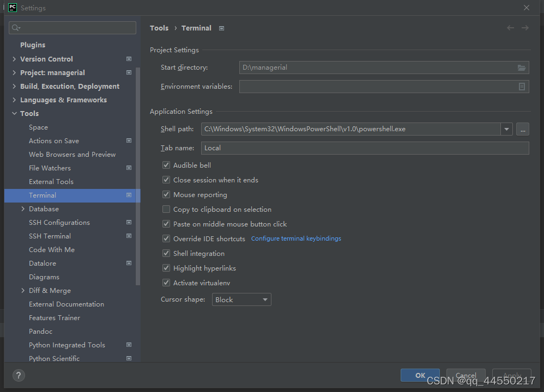Expand the Database subsection

pyautogui.click(x=23, y=209)
